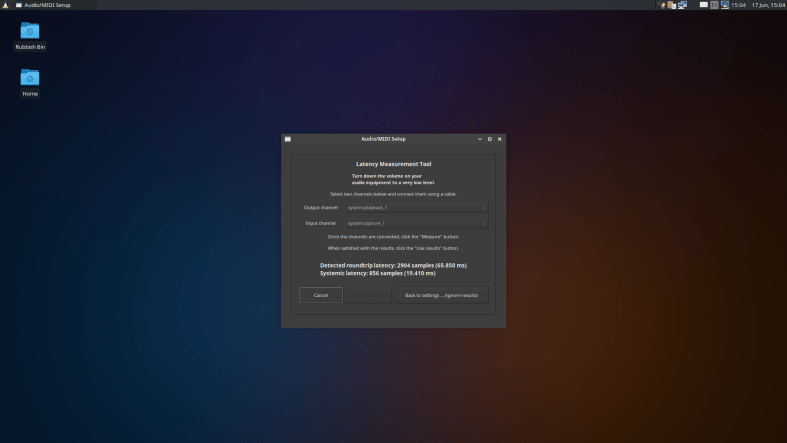Click the Latency Measurement Tool heading
The image size is (787, 443).
click(394, 164)
